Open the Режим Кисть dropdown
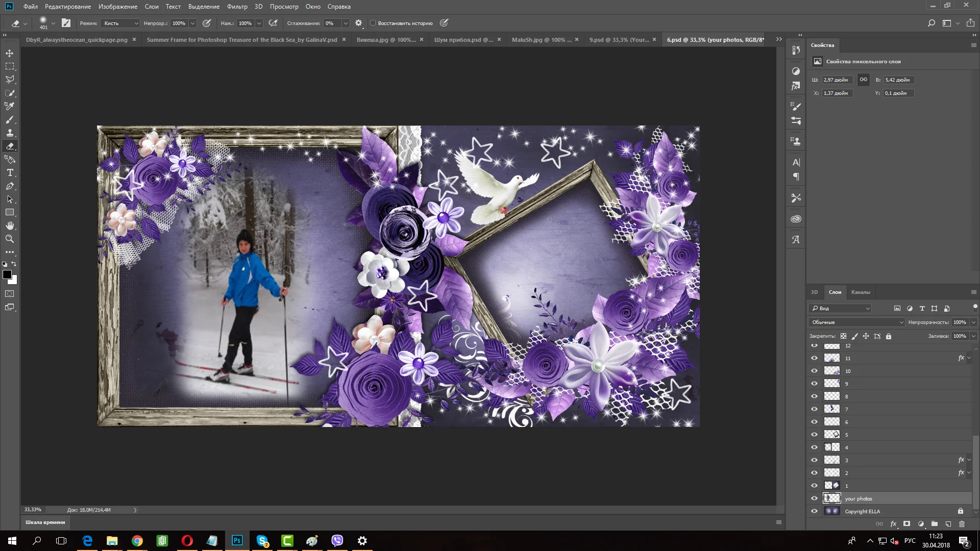980x551 pixels. point(120,23)
